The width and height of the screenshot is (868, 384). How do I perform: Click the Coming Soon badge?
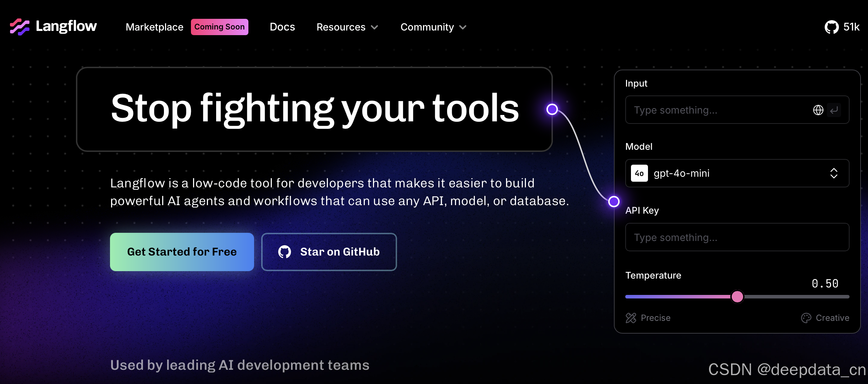point(219,27)
